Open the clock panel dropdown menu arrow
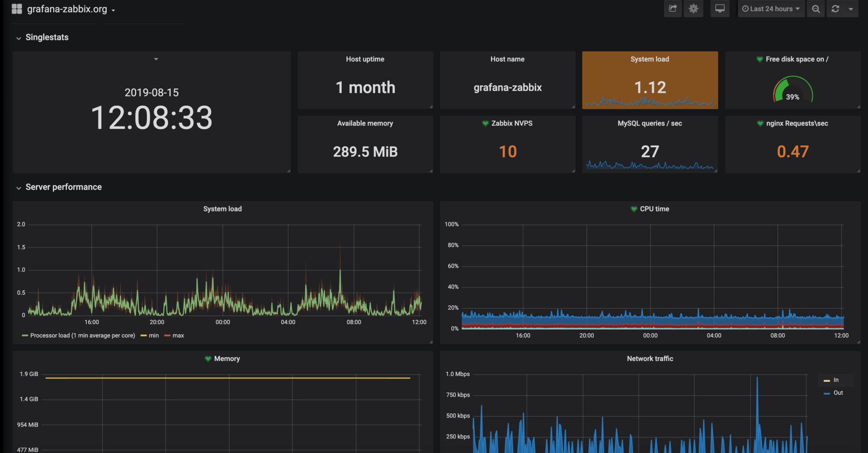Image resolution: width=868 pixels, height=453 pixels. click(156, 59)
